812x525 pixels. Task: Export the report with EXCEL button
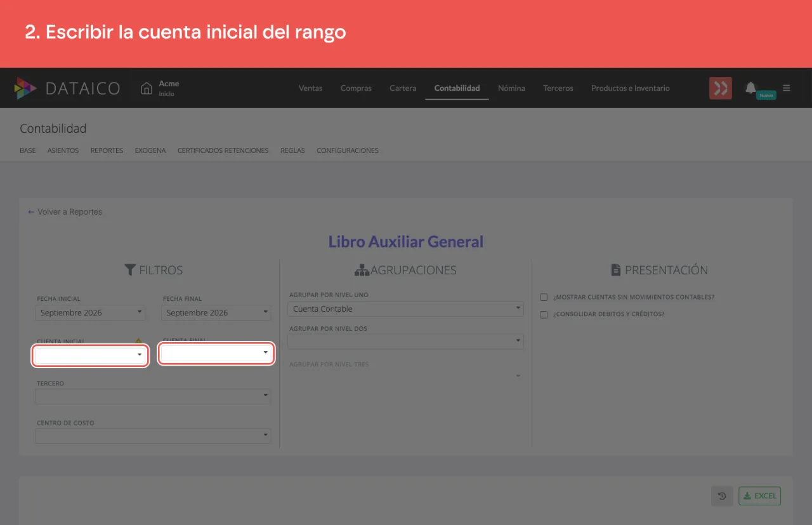[x=759, y=496]
